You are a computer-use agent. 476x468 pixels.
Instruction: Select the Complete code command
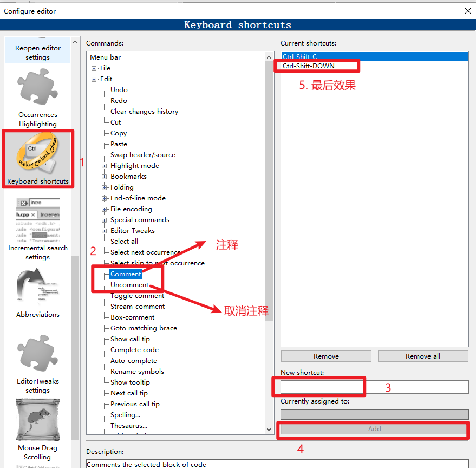coord(134,350)
